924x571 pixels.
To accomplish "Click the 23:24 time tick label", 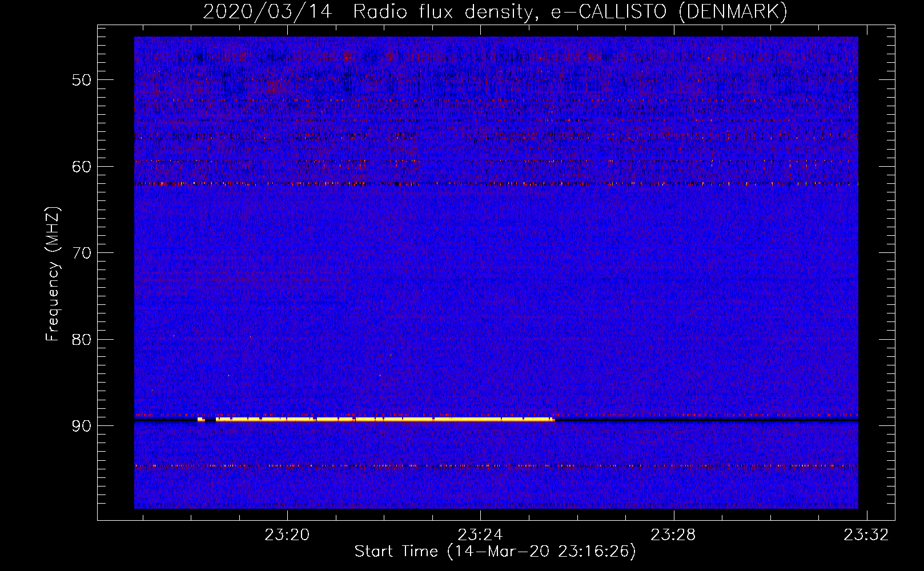I will point(480,535).
